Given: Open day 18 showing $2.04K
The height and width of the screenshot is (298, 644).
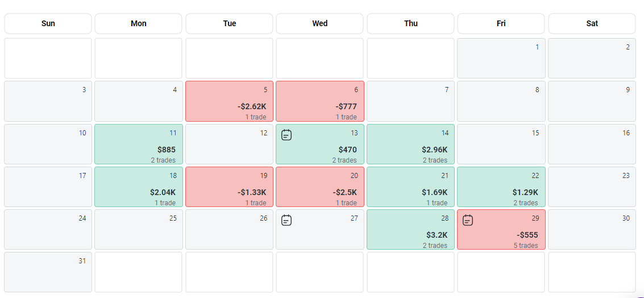Looking at the screenshot, I should [139, 187].
